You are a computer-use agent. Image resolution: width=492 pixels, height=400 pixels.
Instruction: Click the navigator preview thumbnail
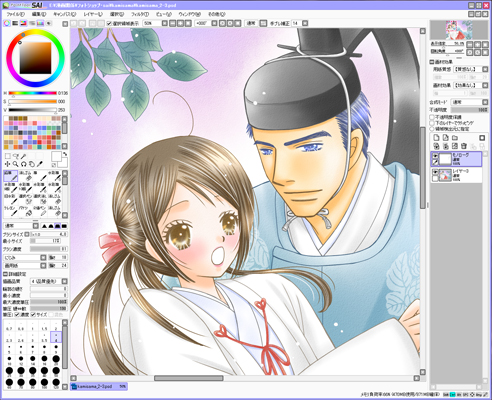(459, 30)
